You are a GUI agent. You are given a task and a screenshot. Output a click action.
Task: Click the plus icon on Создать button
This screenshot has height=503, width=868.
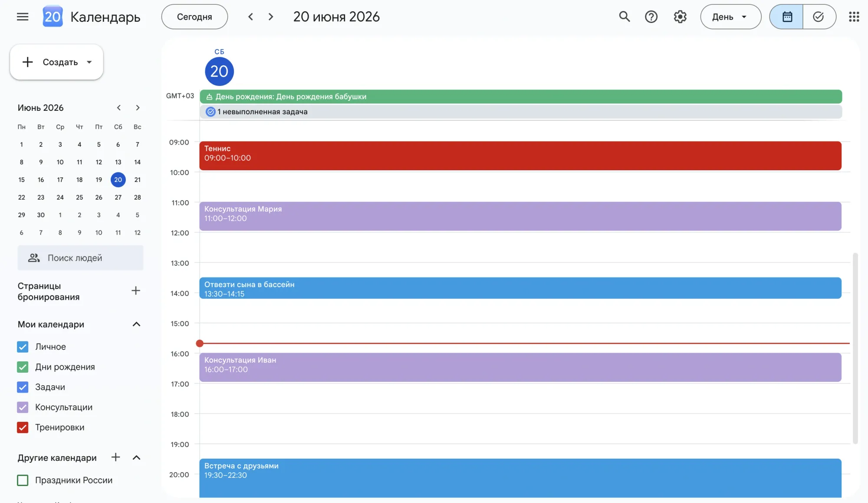click(27, 62)
